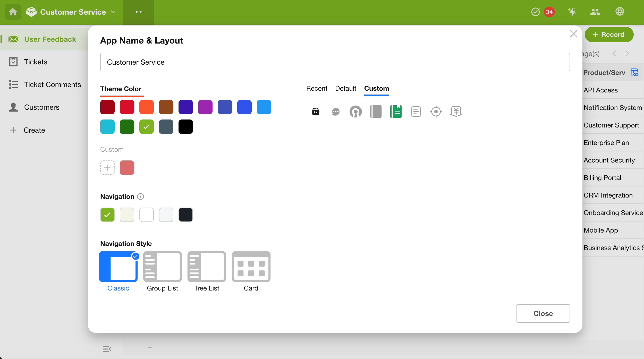Open the lightning quick actions icon
Viewport: 644px width, 359px height.
[x=572, y=12]
